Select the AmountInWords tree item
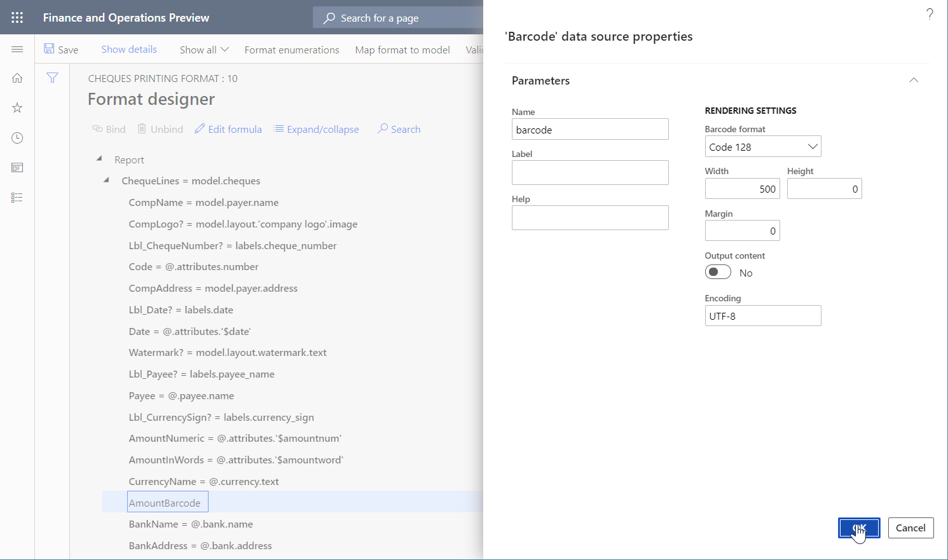 point(236,460)
